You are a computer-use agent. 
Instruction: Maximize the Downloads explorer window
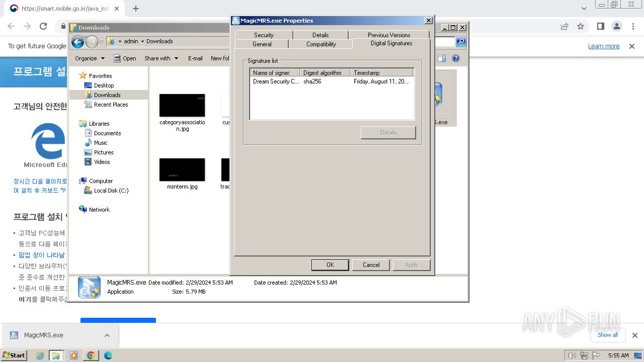pyautogui.click(x=453, y=28)
